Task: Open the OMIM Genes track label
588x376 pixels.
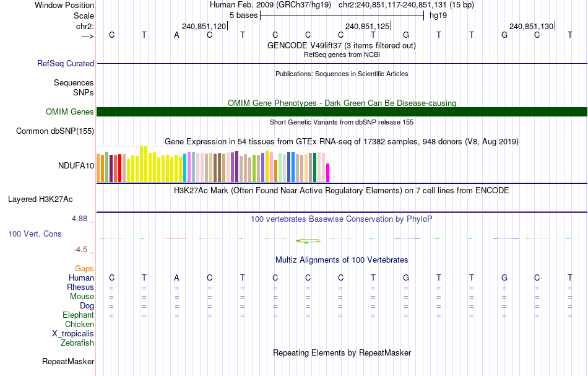Action: 70,112
